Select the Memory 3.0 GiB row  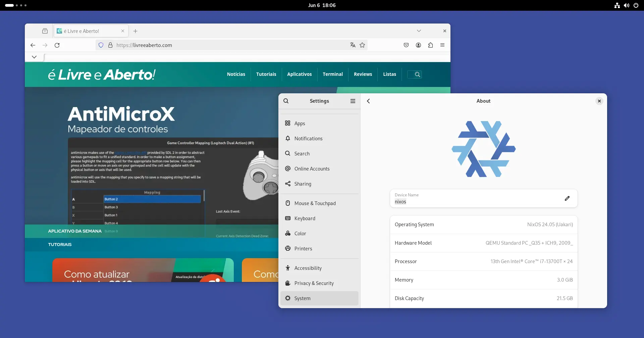[x=484, y=280]
